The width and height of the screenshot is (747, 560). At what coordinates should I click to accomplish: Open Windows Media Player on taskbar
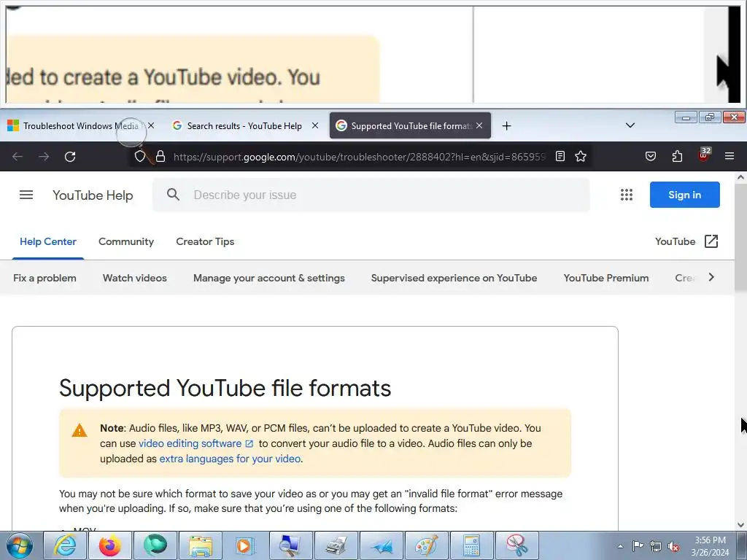245,545
